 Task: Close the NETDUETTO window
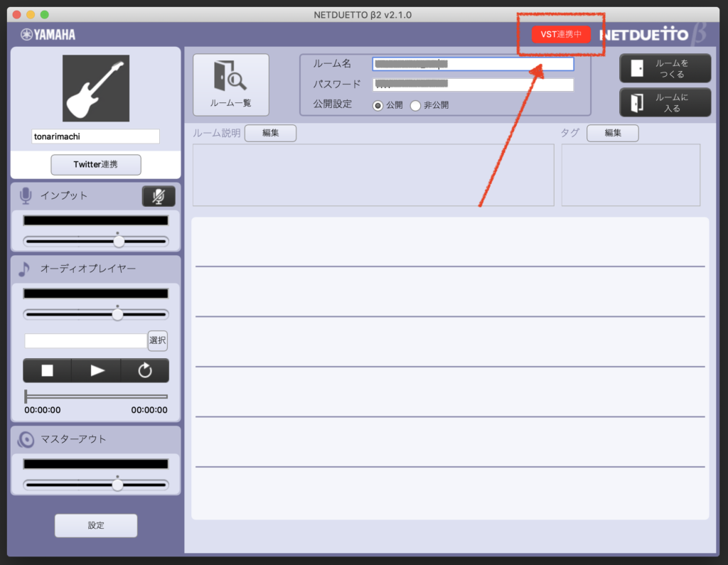tap(17, 14)
